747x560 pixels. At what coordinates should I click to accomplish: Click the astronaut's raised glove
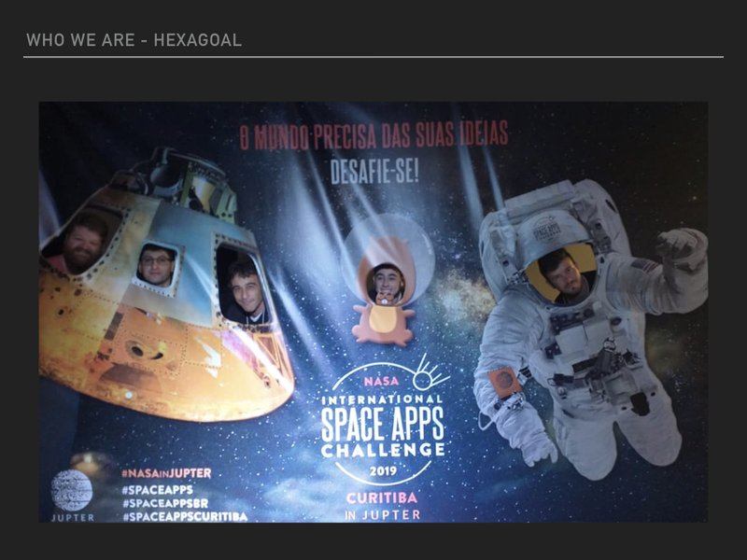[679, 250]
